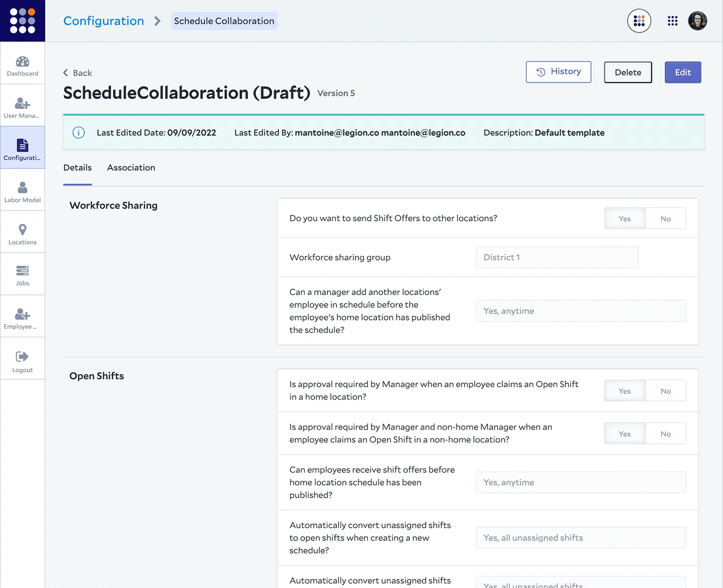Screen dimensions: 723x588
Task: Expand the manager add employee 'Yes, anytime' dropdown
Action: 580,311
